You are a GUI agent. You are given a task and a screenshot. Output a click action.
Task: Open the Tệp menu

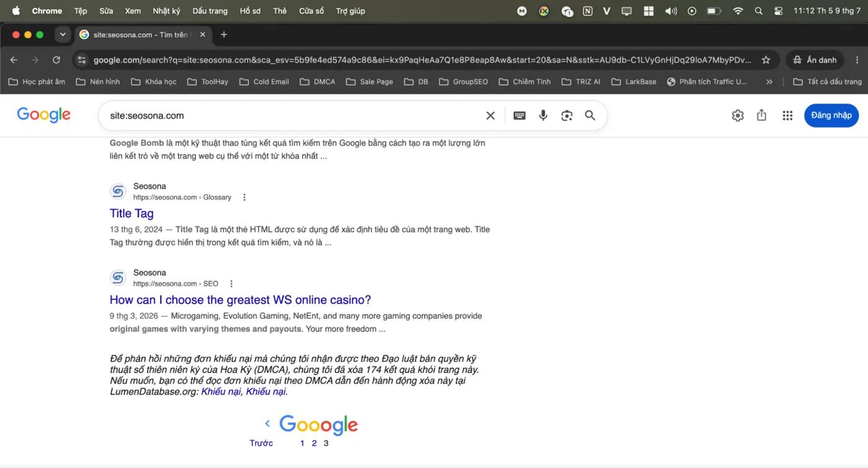point(81,11)
